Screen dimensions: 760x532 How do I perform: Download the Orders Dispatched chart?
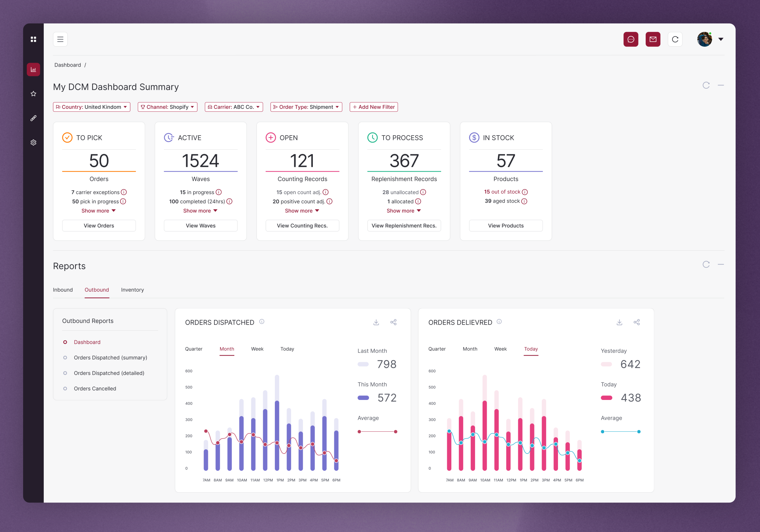[376, 322]
